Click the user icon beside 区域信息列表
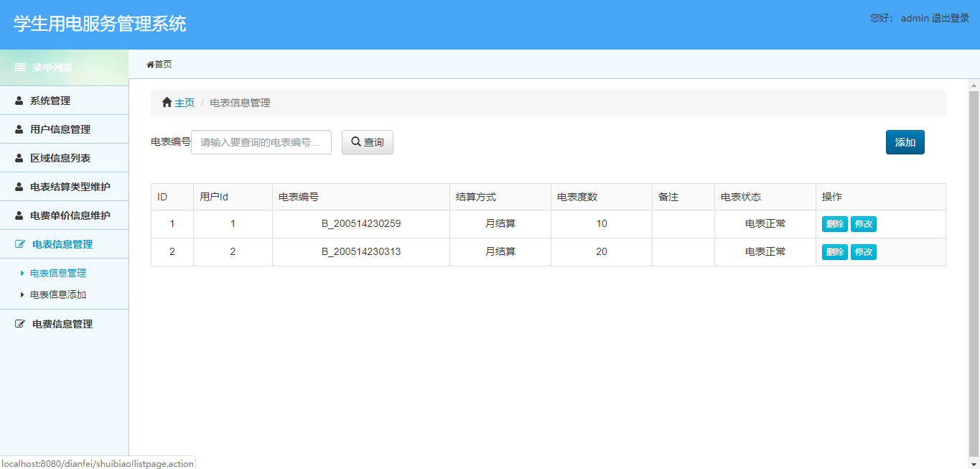980x469 pixels. 19,158
